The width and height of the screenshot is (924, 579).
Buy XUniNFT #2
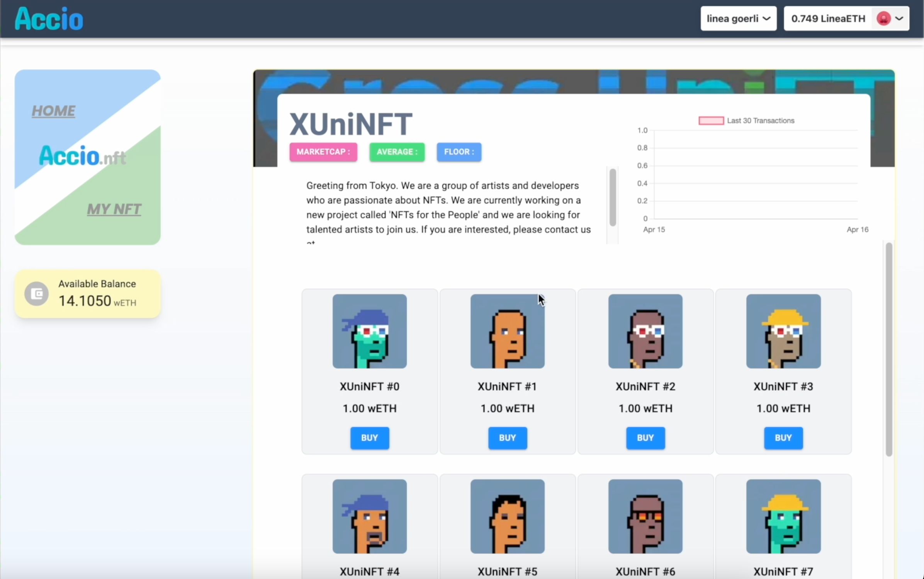645,438
